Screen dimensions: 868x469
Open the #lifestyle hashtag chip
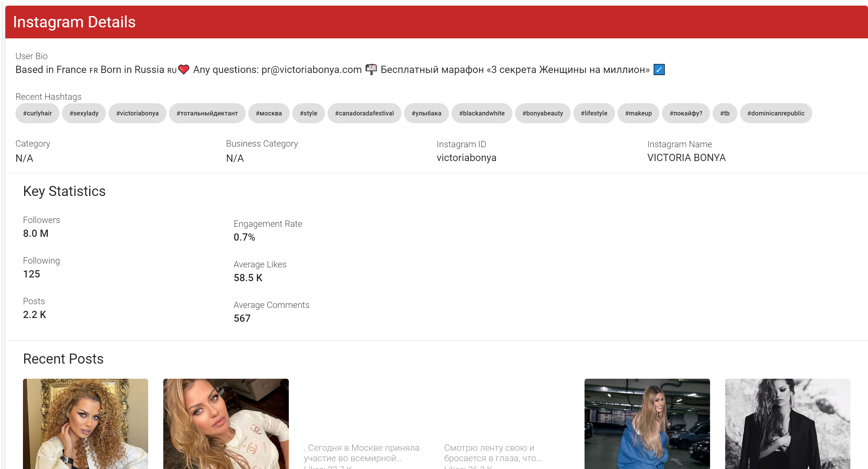click(x=594, y=113)
